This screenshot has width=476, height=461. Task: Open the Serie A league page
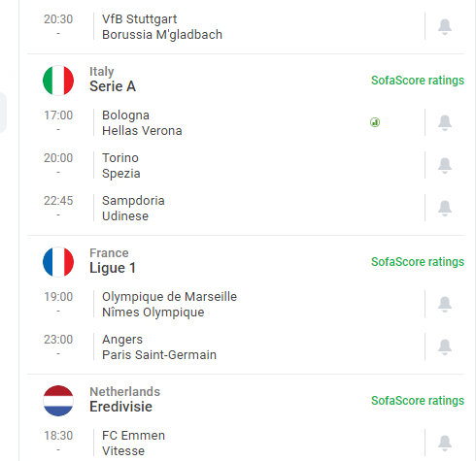[x=113, y=86]
